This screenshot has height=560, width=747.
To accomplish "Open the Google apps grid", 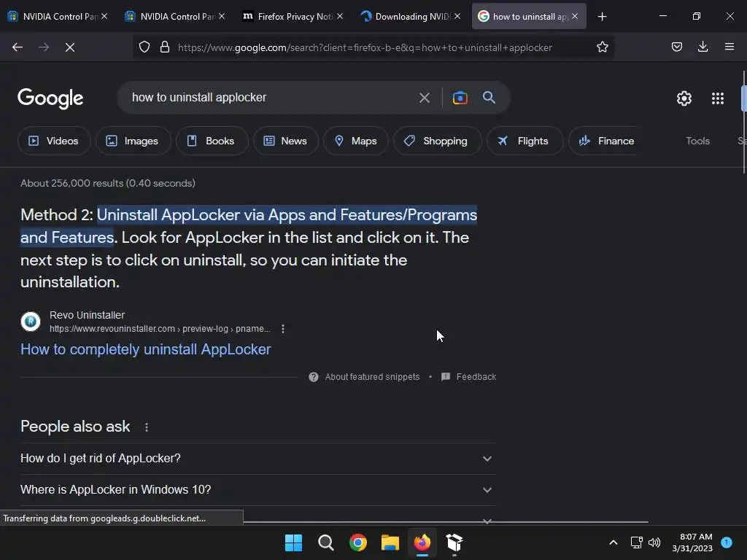I will 718,98.
